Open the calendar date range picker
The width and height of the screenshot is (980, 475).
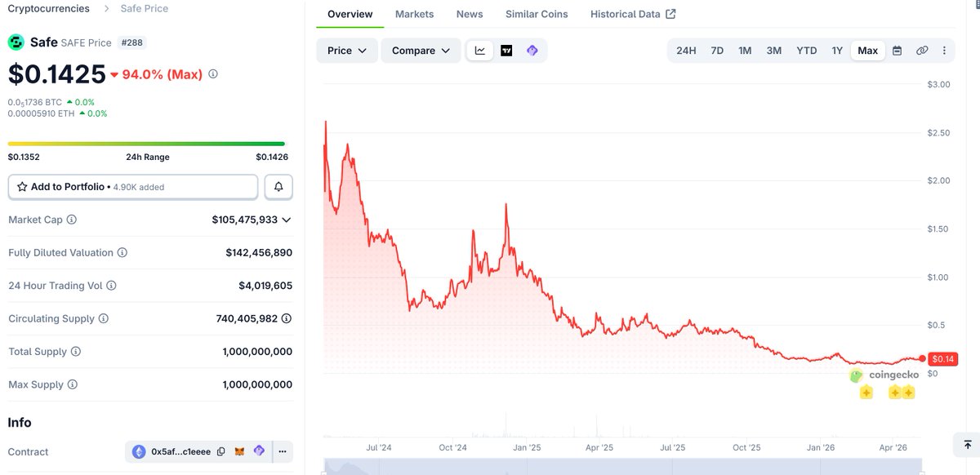click(897, 51)
